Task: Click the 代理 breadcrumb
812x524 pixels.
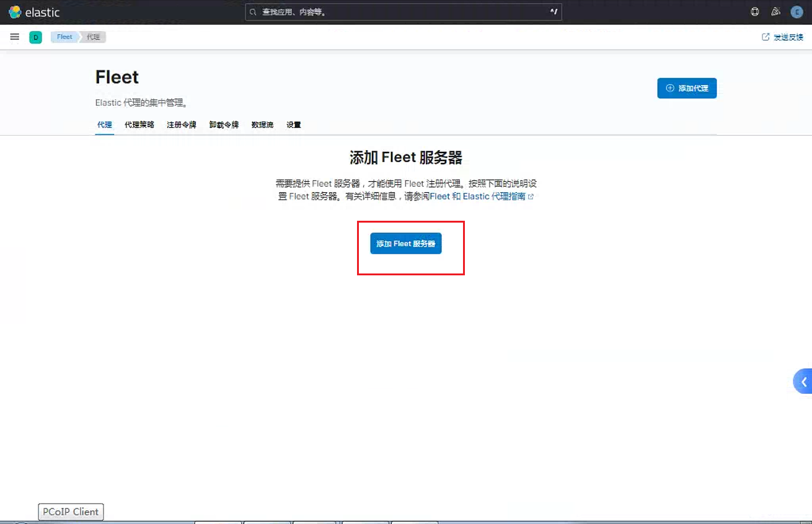Action: [x=93, y=37]
